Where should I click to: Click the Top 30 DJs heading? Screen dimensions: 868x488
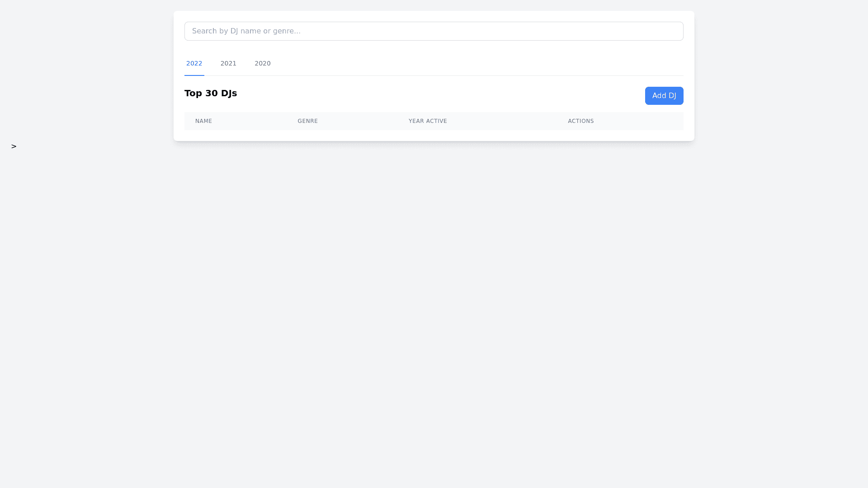211,93
